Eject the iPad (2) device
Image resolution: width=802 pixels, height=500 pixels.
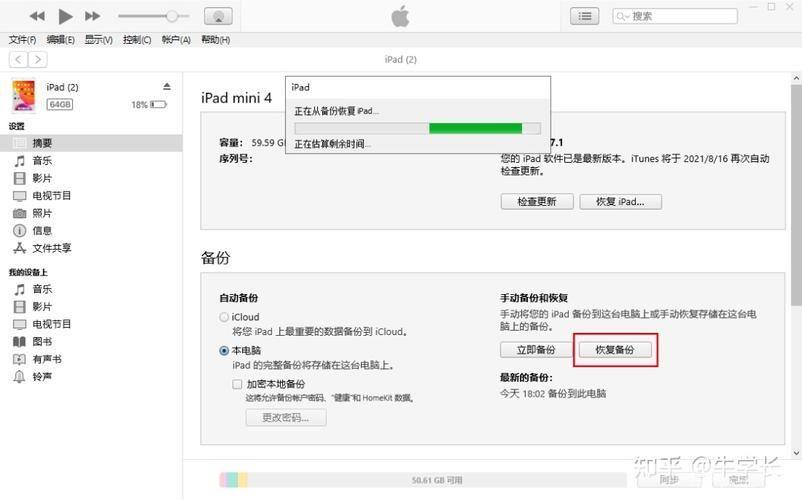coord(167,86)
